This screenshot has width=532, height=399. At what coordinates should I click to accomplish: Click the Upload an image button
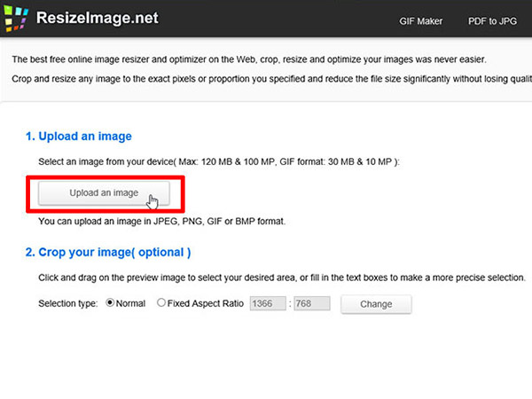click(x=104, y=193)
